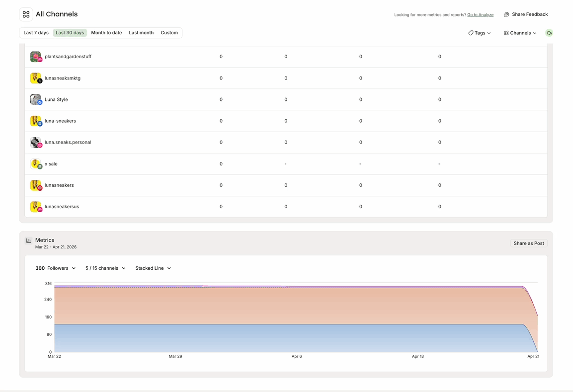Click the All Channels grid icon
This screenshot has height=392, width=573.
pyautogui.click(x=26, y=14)
